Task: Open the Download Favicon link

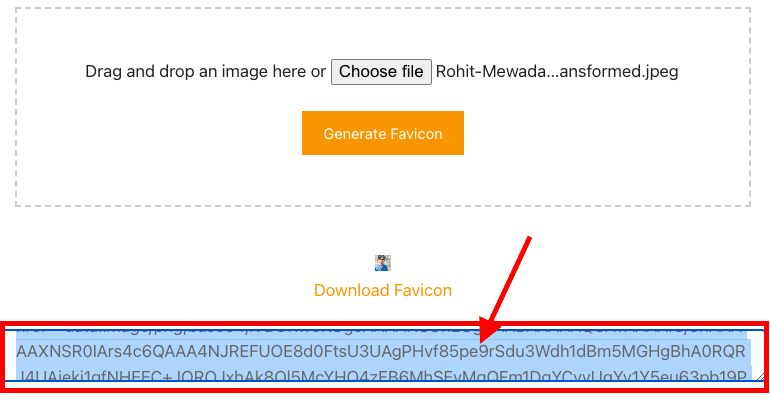Action: pyautogui.click(x=383, y=290)
